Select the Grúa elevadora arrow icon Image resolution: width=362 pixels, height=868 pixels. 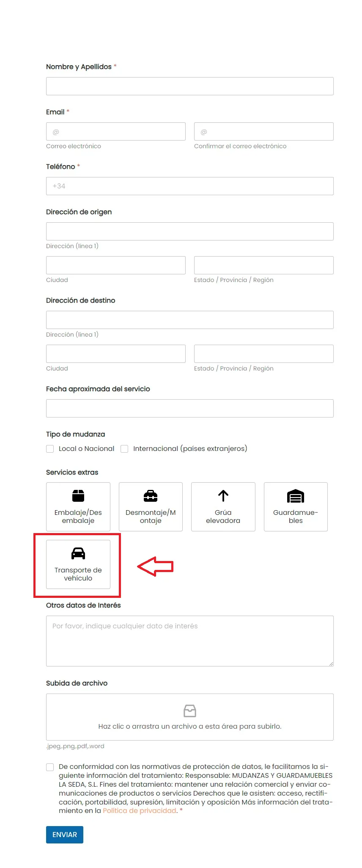pyautogui.click(x=223, y=495)
